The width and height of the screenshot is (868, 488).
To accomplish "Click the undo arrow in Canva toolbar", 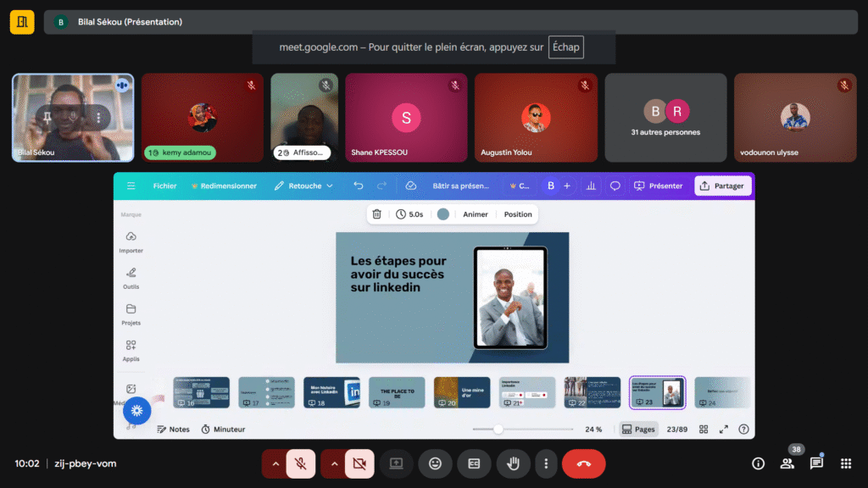I will coord(359,186).
